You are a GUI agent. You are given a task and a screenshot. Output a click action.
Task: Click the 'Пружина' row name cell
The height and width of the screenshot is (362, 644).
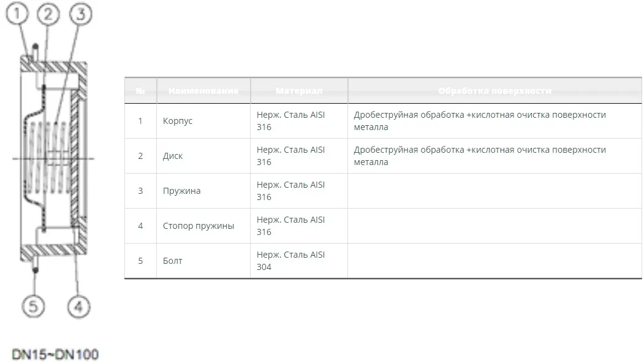click(x=203, y=191)
